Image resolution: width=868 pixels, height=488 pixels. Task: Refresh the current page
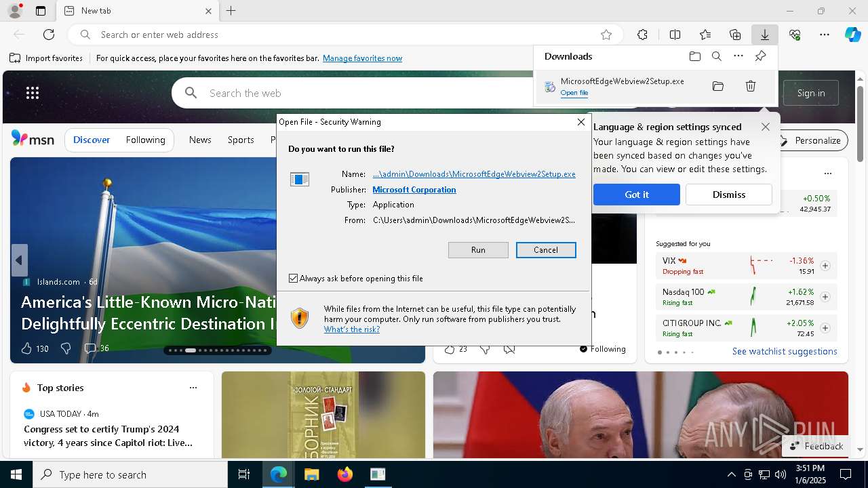click(x=49, y=35)
